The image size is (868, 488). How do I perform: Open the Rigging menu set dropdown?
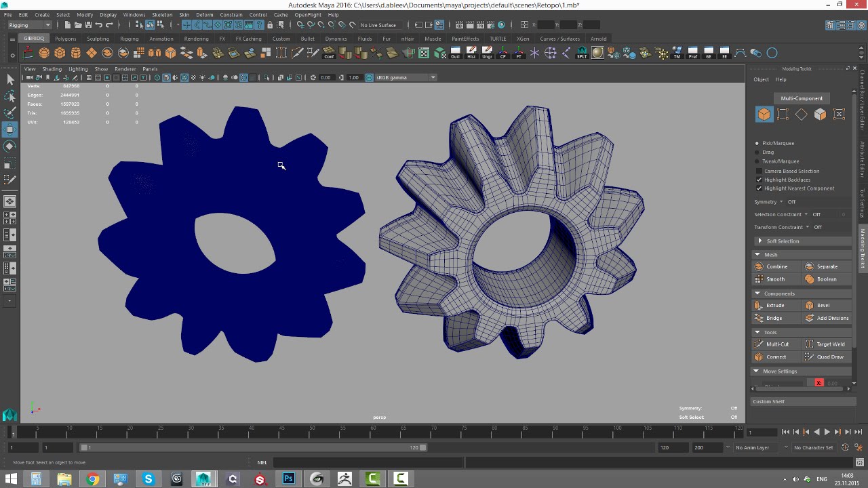point(29,25)
